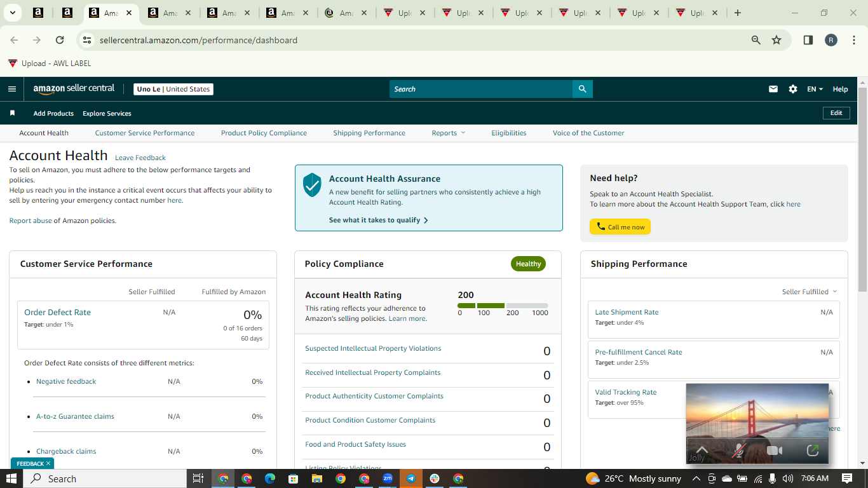Open the Chrome side panel
Viewport: 868px width, 488px height.
coord(808,40)
